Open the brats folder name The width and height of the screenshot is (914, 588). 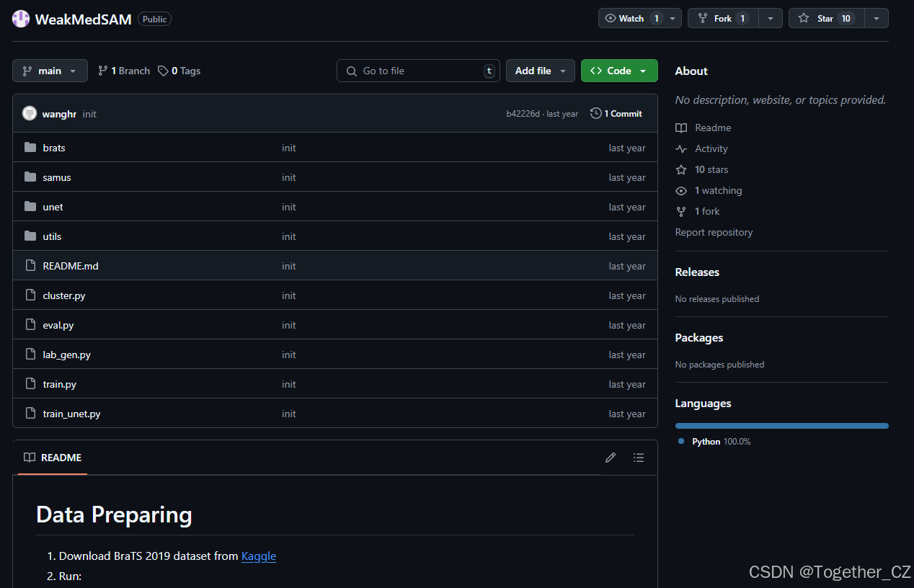(54, 148)
